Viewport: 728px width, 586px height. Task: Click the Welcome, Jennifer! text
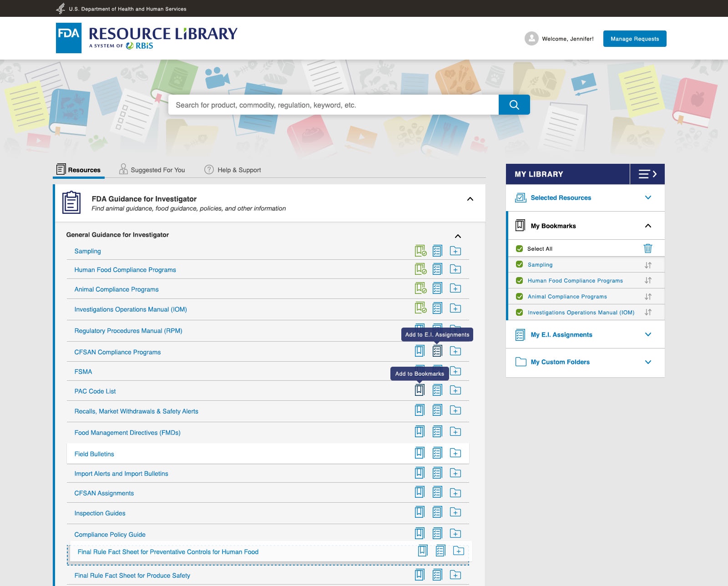568,39
